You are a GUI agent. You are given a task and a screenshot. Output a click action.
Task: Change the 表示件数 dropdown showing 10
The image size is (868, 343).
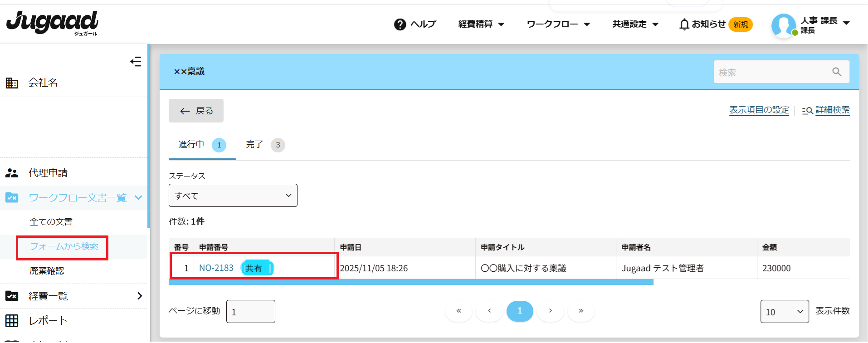(x=784, y=312)
